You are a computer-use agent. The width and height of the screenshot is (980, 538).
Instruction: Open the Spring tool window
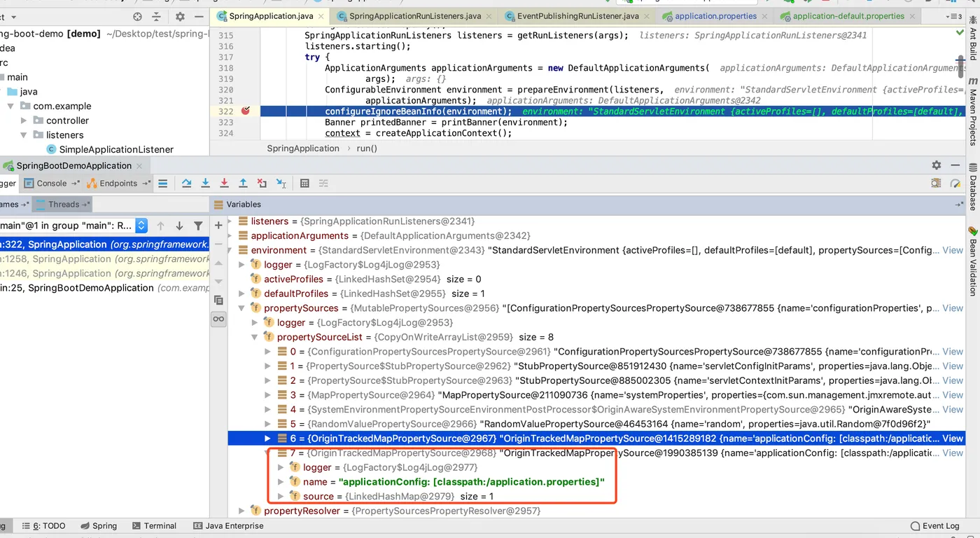point(99,526)
